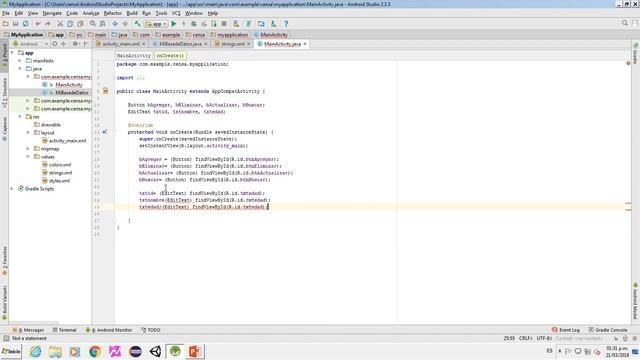The height and width of the screenshot is (360, 640).
Task: Click the Save All toolbar icon
Action: [x=16, y=24]
